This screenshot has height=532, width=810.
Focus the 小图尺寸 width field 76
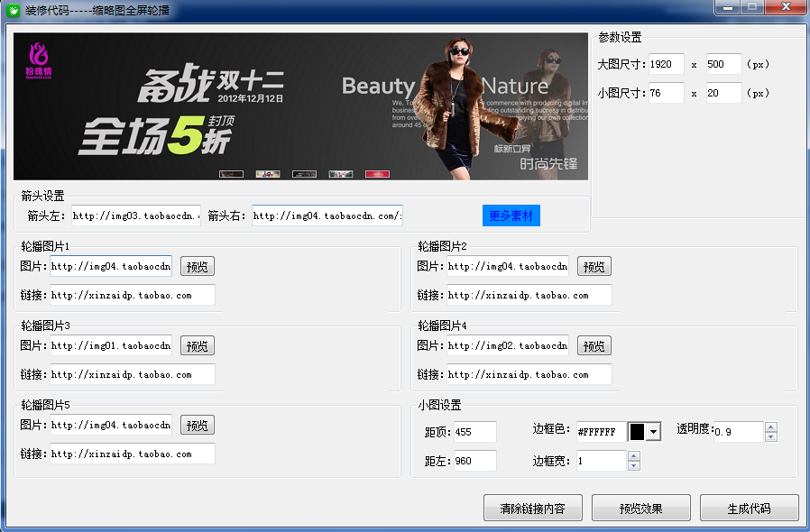(x=667, y=93)
